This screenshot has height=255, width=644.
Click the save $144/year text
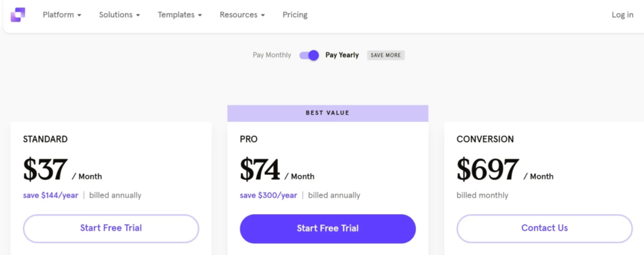pos(50,195)
